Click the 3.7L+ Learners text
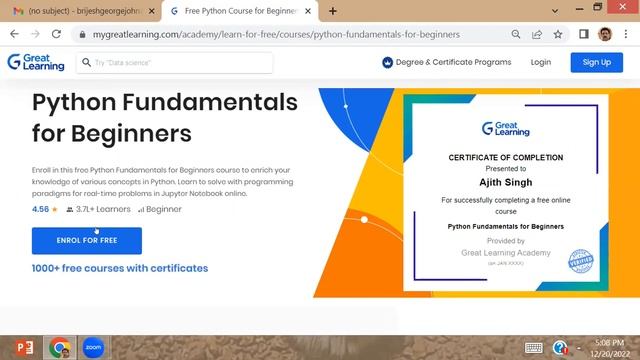The image size is (640, 360). [x=103, y=209]
